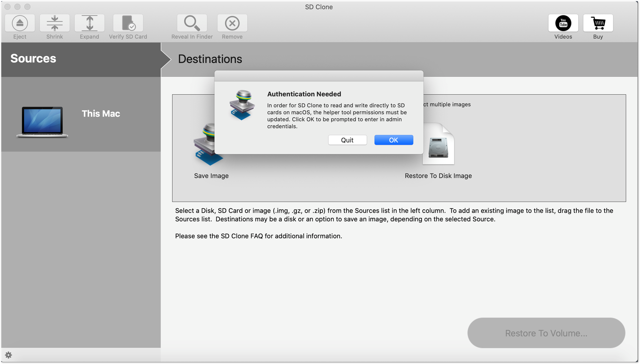Click the Reveal In Finder magnifier icon
The width and height of the screenshot is (640, 364).
pos(192,23)
